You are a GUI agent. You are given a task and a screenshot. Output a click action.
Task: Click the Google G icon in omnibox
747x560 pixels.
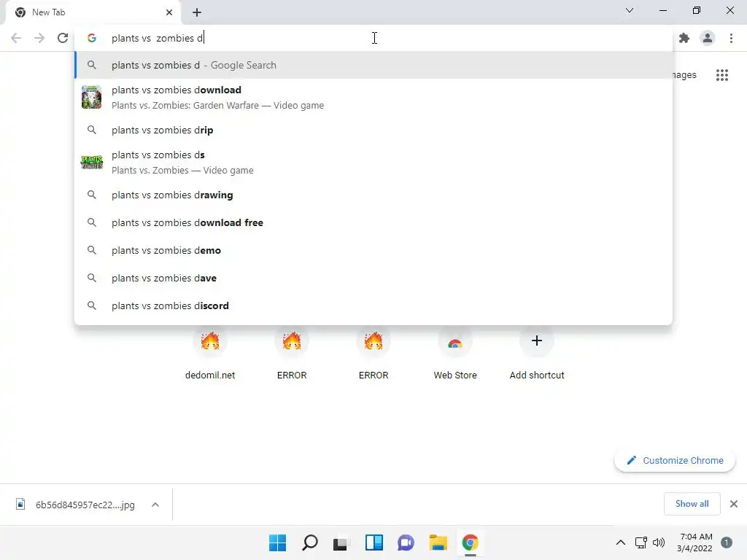pos(92,38)
